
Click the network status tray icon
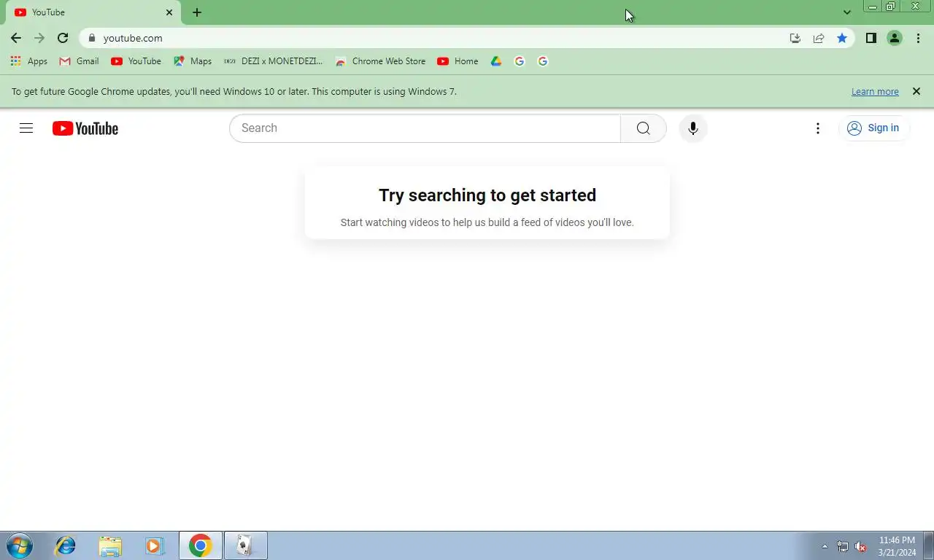[843, 546]
